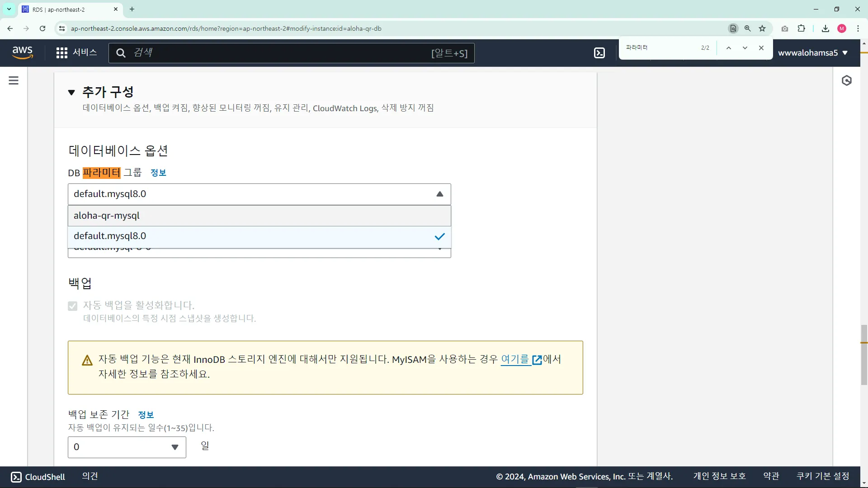Open the right-side help panel icon
The height and width of the screenshot is (488, 868).
click(x=847, y=80)
